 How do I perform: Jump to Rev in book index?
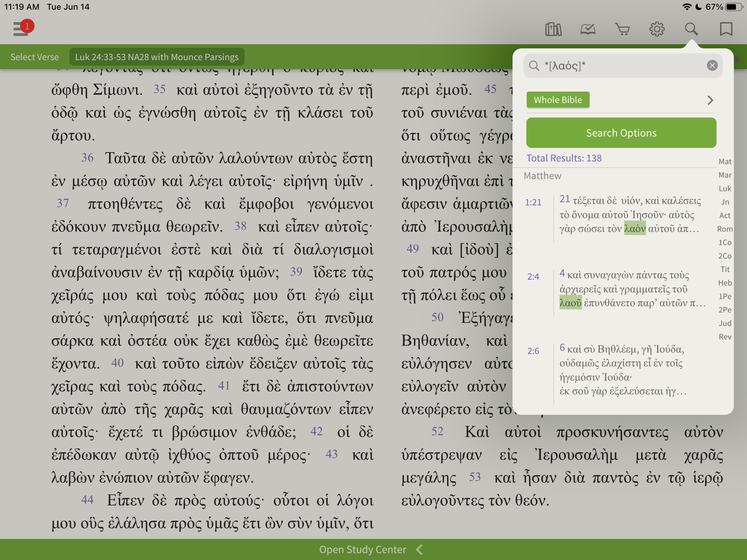pyautogui.click(x=725, y=337)
